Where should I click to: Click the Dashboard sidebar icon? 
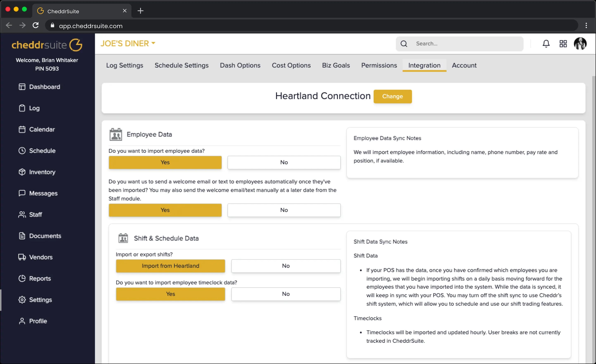click(21, 86)
